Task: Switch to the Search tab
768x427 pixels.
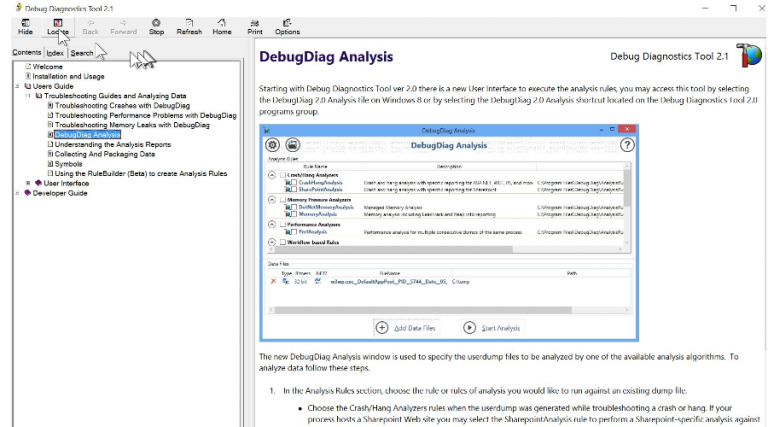Action: 82,53
